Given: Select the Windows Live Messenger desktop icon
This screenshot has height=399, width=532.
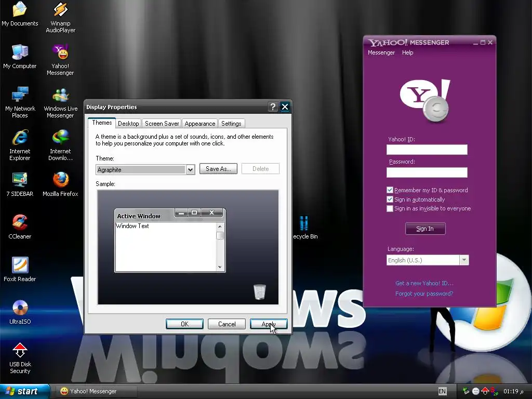Looking at the screenshot, I should click(x=60, y=102).
